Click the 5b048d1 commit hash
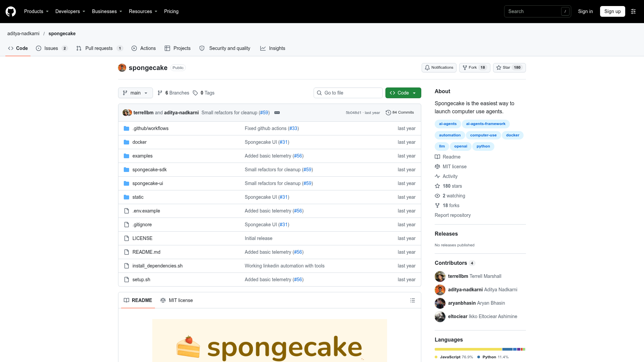Screen dimensions: 644x362 pos(354,113)
